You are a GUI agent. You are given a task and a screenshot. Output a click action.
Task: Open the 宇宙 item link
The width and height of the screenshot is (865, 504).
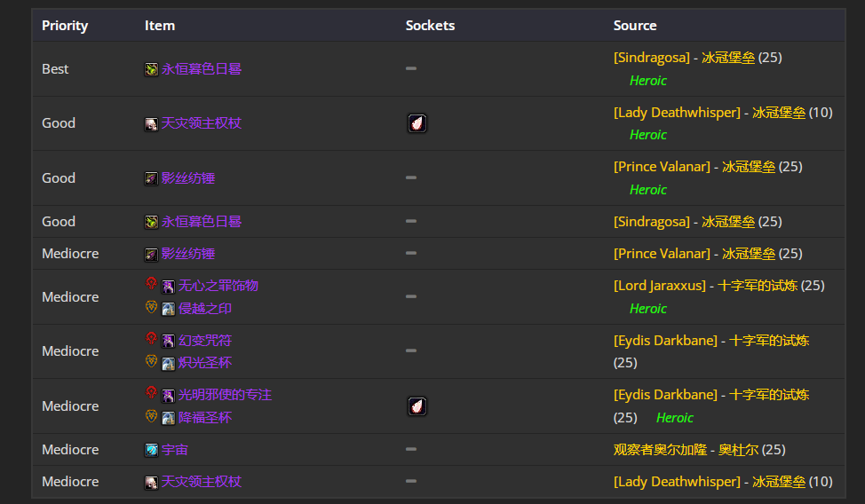[174, 450]
